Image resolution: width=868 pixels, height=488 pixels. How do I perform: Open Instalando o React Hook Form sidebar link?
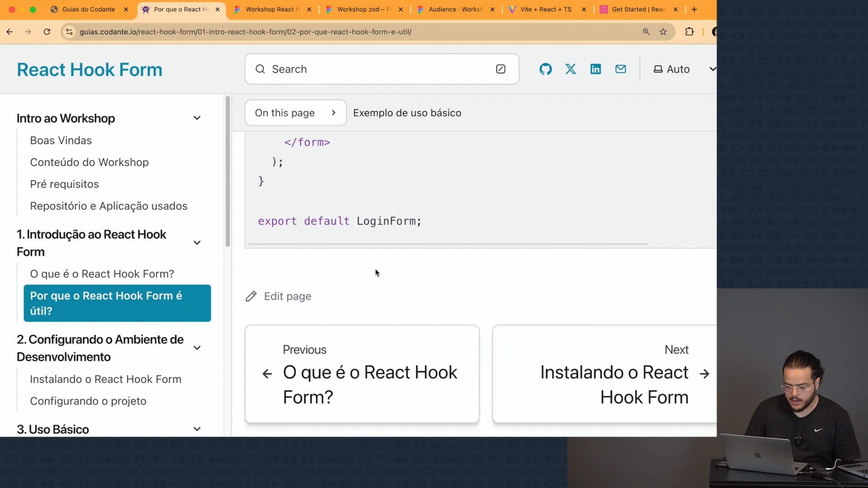point(106,379)
